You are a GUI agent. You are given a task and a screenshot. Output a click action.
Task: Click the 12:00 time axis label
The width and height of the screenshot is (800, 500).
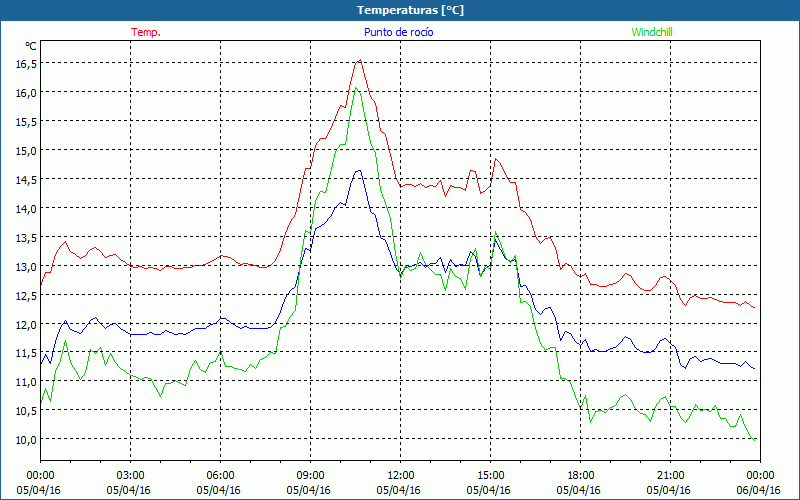click(401, 476)
